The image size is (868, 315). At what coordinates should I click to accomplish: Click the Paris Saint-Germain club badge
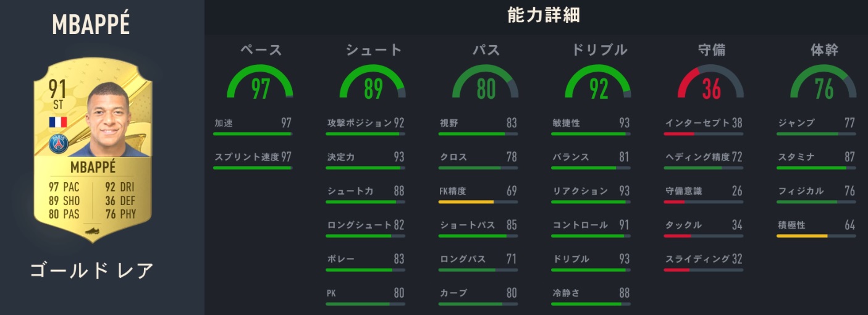click(58, 144)
